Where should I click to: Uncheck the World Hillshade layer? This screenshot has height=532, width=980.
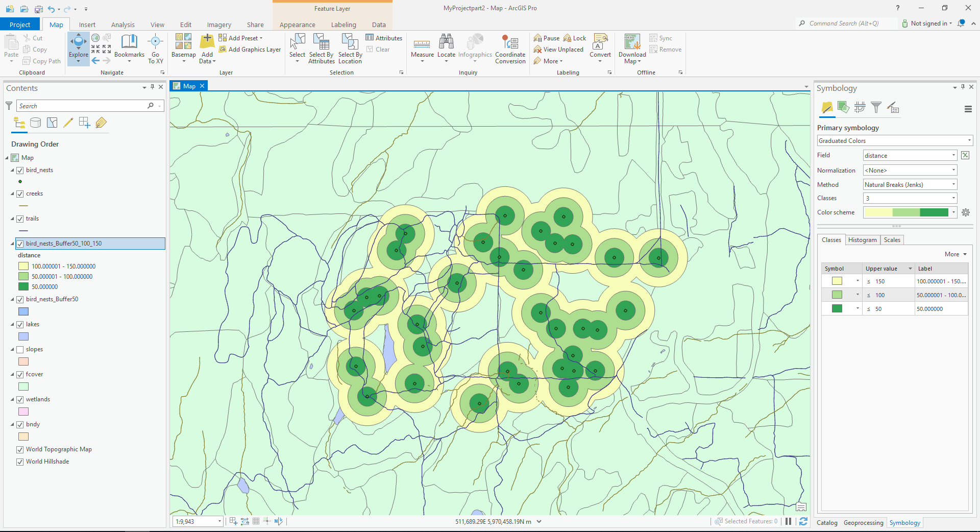pyautogui.click(x=19, y=462)
